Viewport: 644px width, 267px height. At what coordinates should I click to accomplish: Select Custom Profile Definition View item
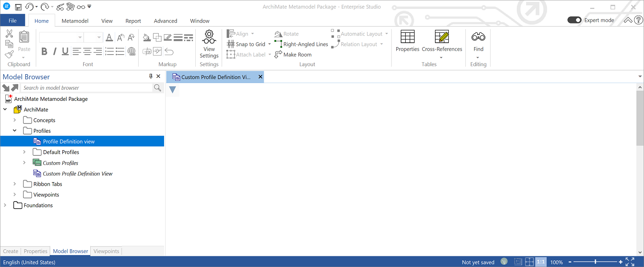tap(77, 174)
